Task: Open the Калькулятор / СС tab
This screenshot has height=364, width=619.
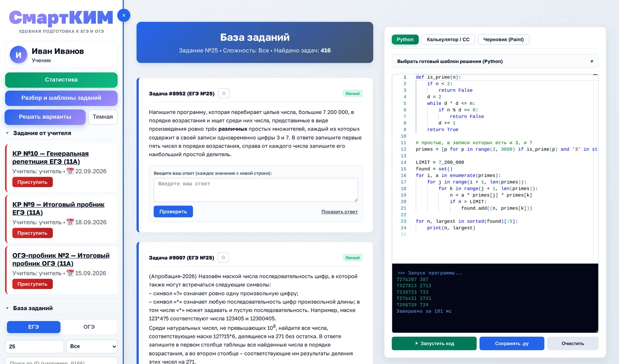Action: click(x=448, y=39)
